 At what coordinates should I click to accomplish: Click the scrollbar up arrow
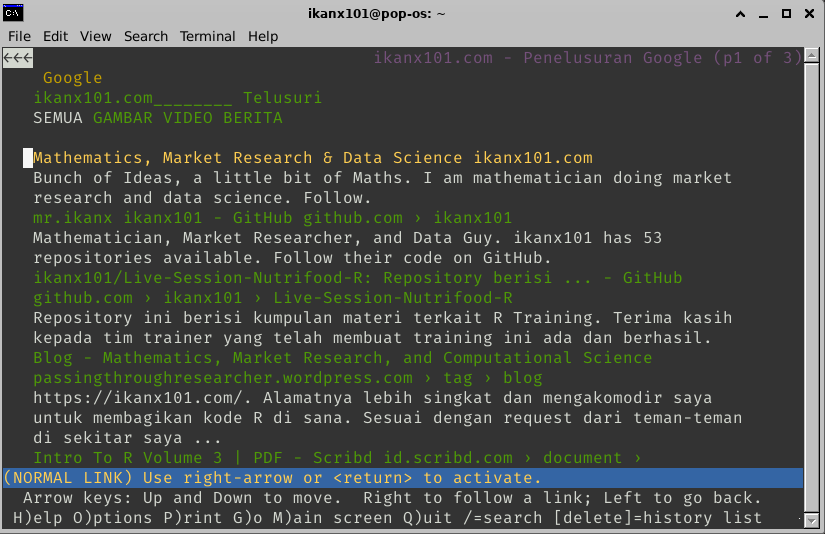coord(811,55)
